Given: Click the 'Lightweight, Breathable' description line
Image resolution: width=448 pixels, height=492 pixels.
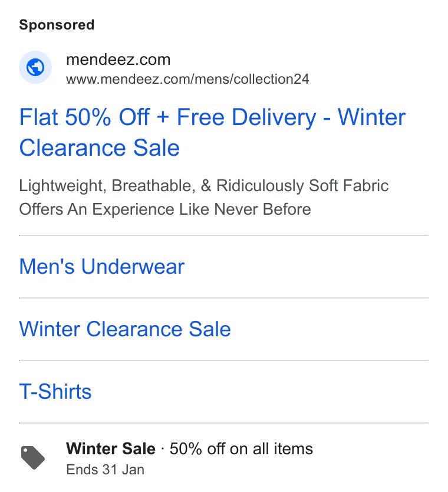Looking at the screenshot, I should pyautogui.click(x=204, y=186).
